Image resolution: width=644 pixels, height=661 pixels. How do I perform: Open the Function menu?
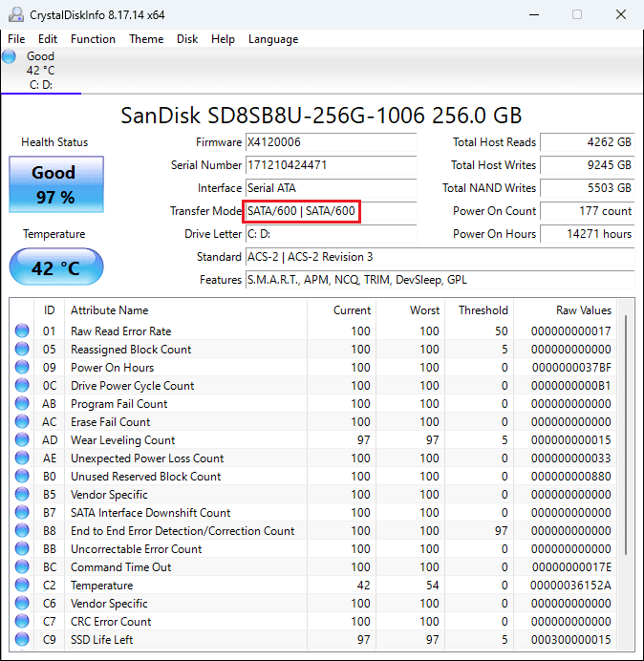(x=93, y=39)
